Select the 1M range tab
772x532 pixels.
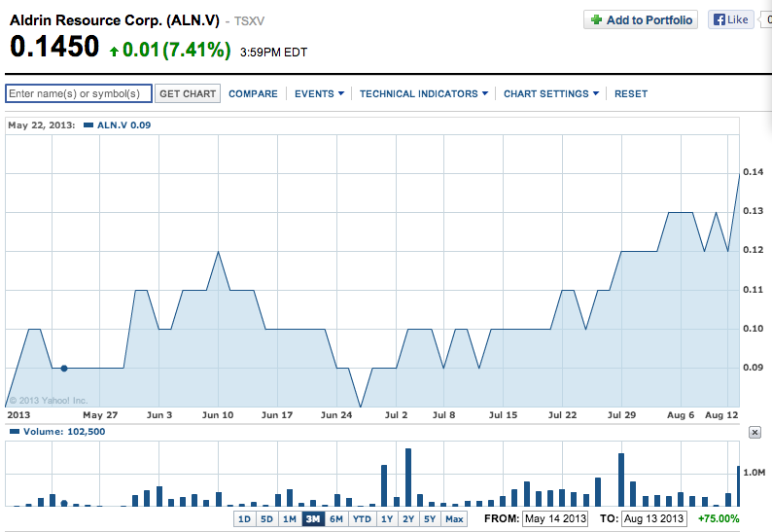tap(290, 518)
